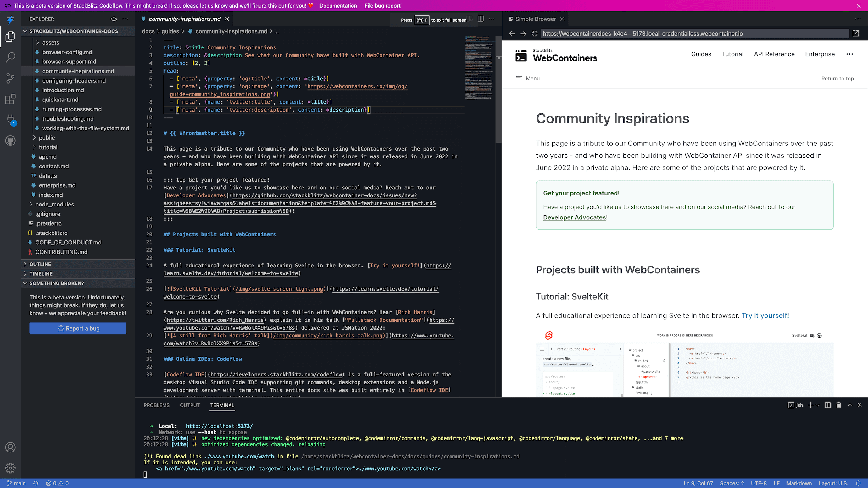Open the Settings gear at bottom left

pos(10,468)
